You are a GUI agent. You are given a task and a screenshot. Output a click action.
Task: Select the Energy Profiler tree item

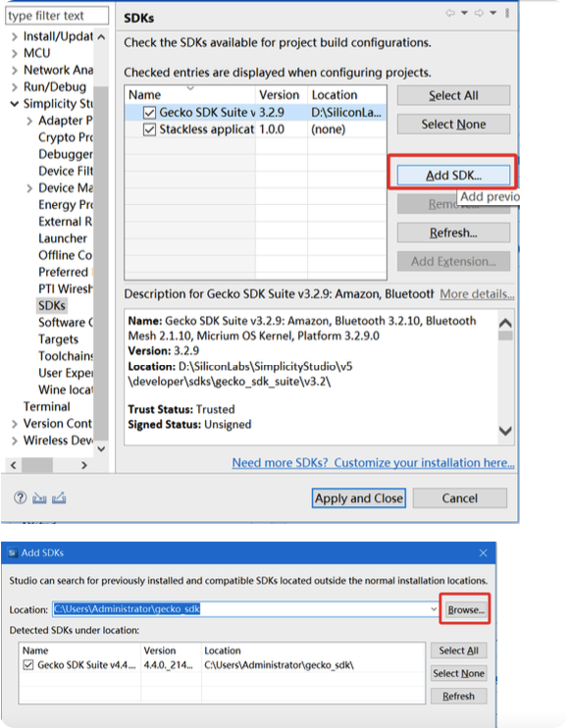[66, 205]
